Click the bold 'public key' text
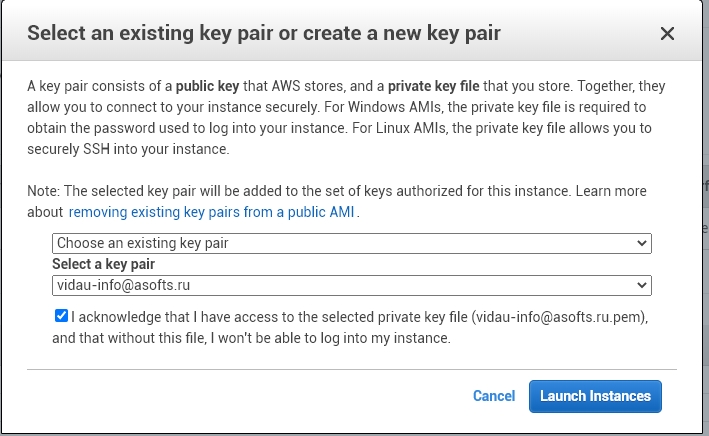The width and height of the screenshot is (709, 436). click(x=209, y=87)
